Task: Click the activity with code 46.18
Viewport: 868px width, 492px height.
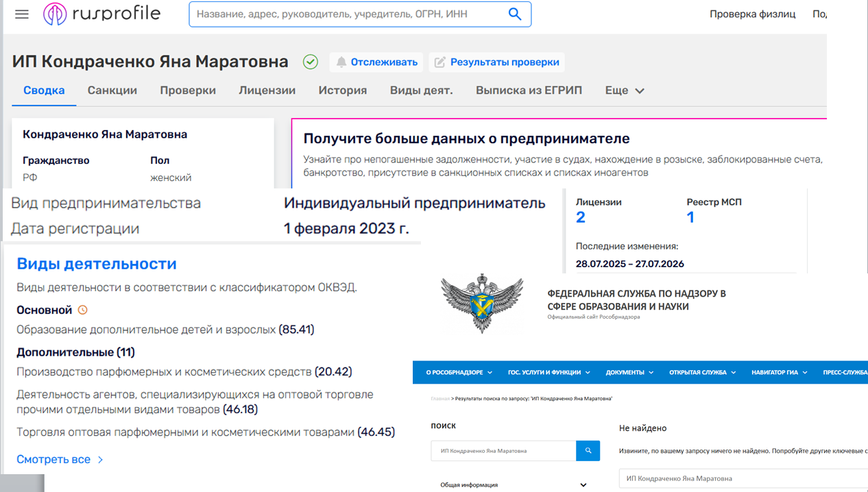Action: pos(195,402)
